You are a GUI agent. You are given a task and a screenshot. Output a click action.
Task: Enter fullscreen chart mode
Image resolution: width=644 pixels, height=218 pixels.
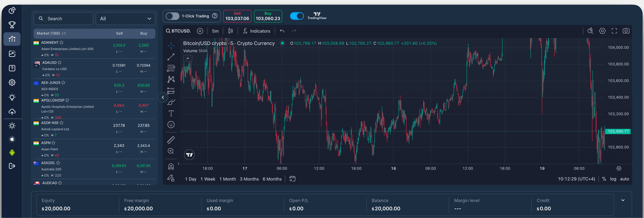(x=614, y=31)
